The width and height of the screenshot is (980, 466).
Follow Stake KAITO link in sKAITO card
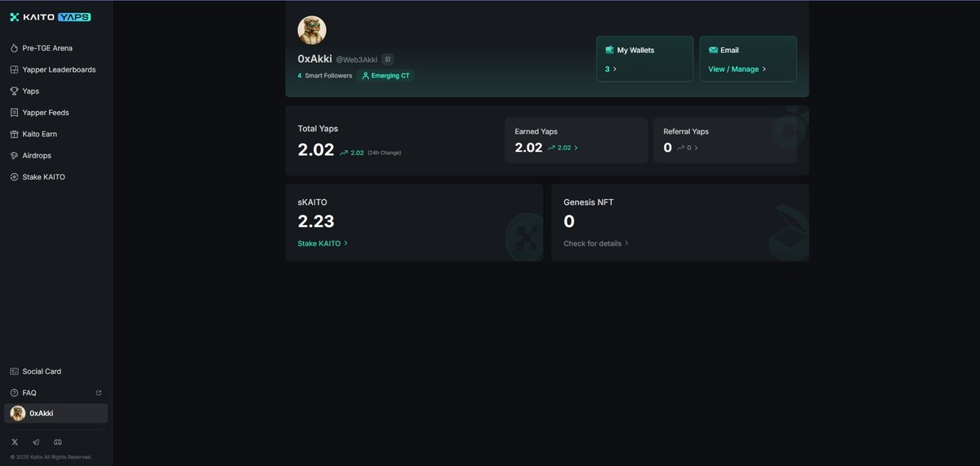coord(323,243)
